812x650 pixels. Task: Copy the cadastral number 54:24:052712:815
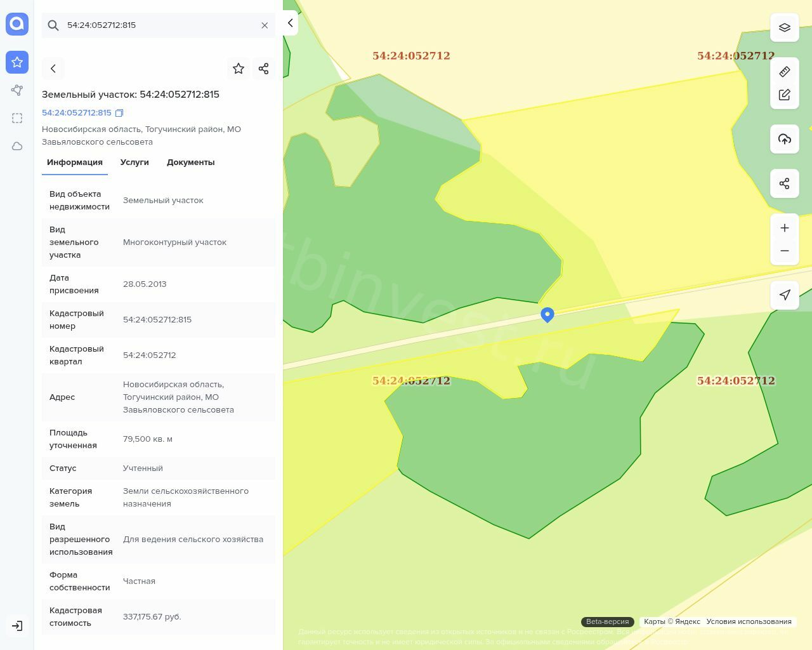tap(119, 113)
